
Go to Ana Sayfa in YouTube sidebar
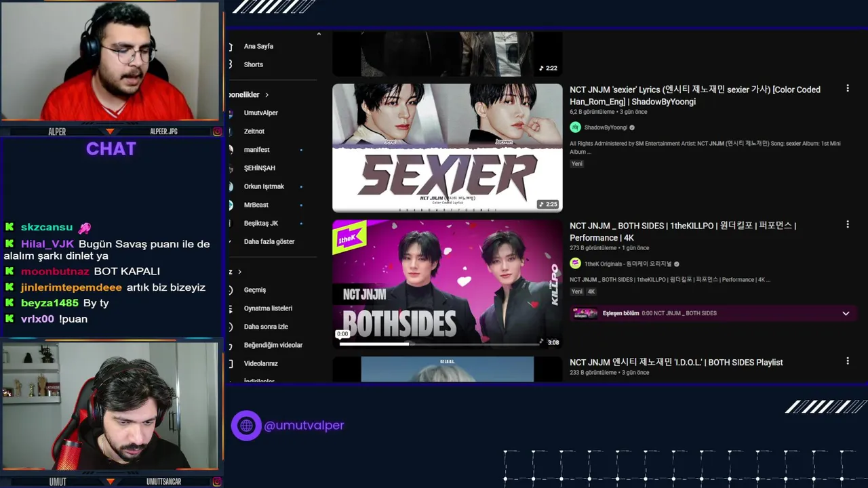point(258,46)
